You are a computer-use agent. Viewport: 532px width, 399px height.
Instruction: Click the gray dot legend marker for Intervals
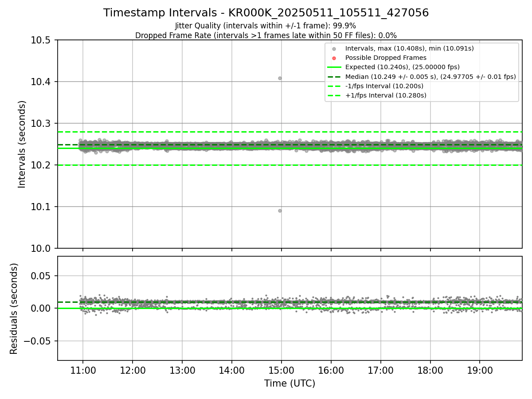coord(334,49)
